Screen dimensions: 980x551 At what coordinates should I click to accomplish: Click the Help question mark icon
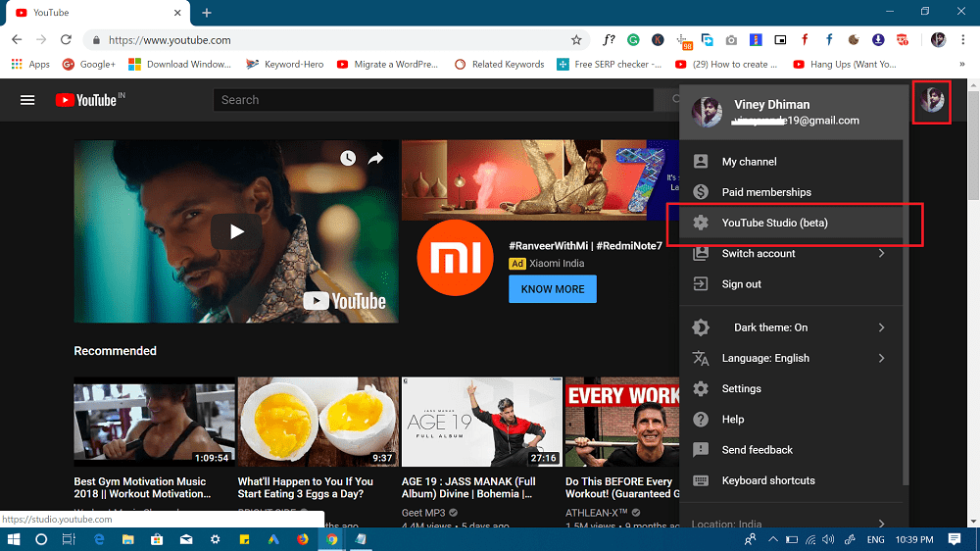point(701,419)
